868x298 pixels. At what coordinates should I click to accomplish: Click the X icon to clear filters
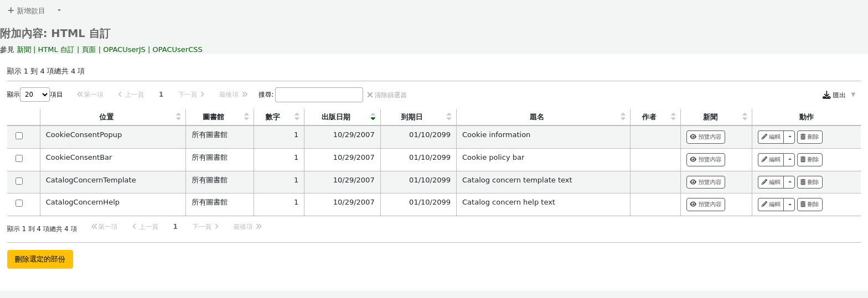tap(370, 95)
